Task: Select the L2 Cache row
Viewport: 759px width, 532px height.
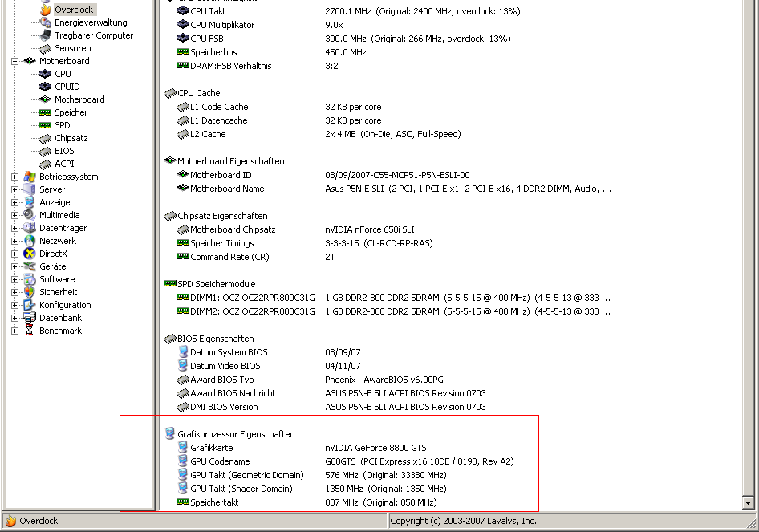Action: click(x=319, y=134)
